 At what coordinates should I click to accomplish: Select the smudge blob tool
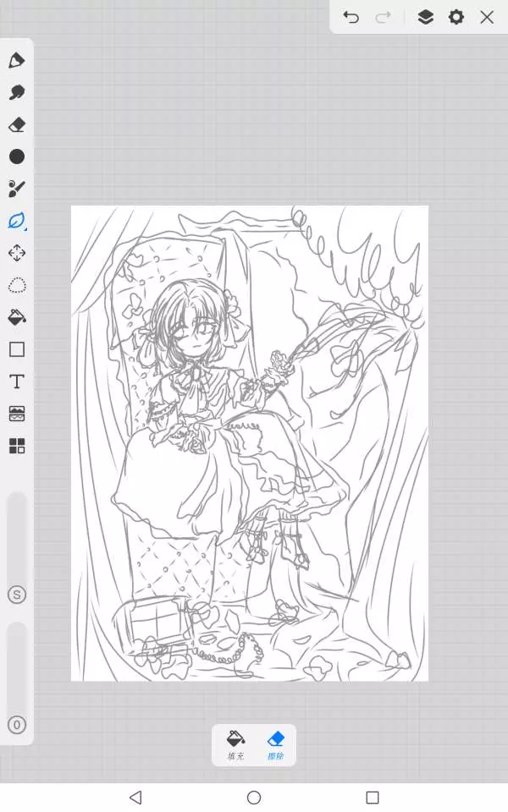tap(16, 92)
